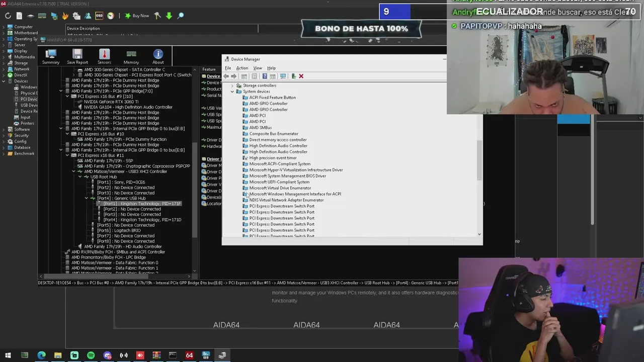Expand the Motherboard node in AIDA64 tree

click(x=4, y=33)
